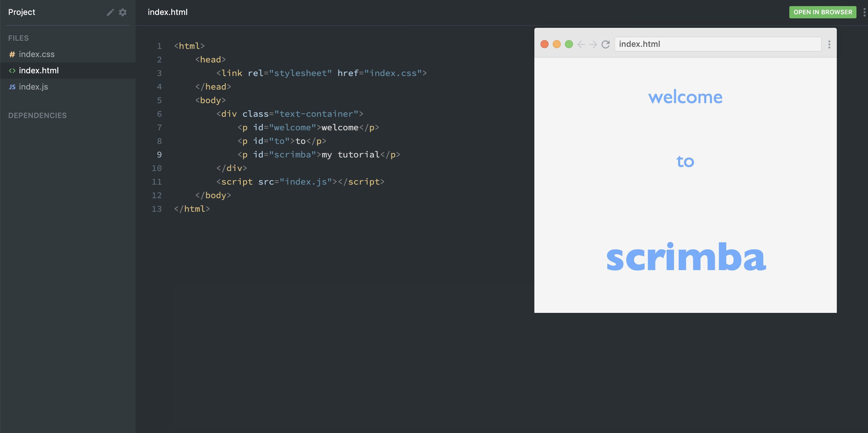Click the large 'scrimba' text in preview
This screenshot has width=868, height=433.
(686, 257)
